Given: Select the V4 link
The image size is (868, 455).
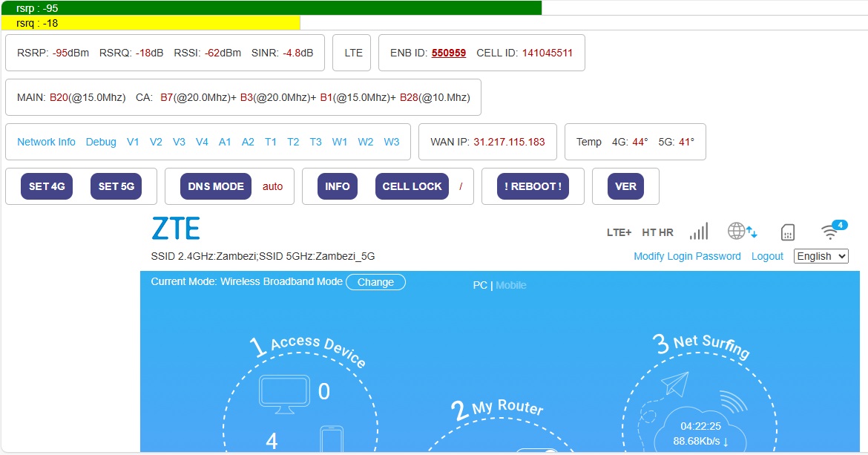Looking at the screenshot, I should (202, 142).
